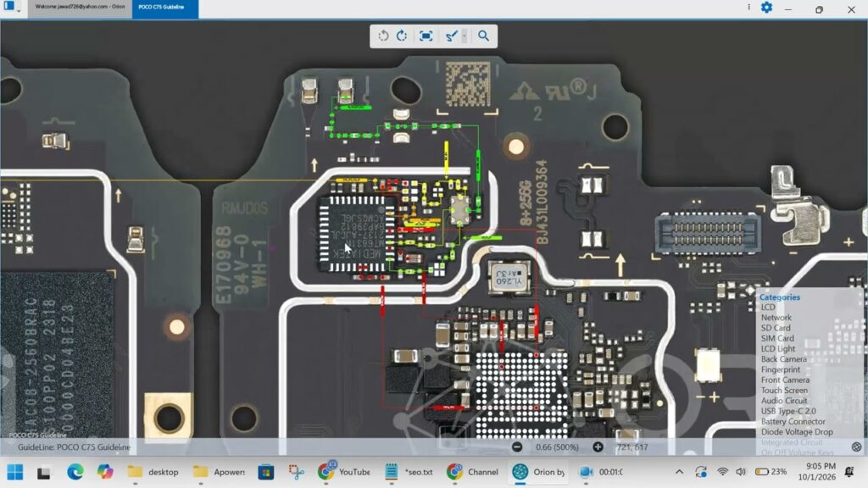Select the Touch Screen category
This screenshot has width=868, height=488.
784,390
